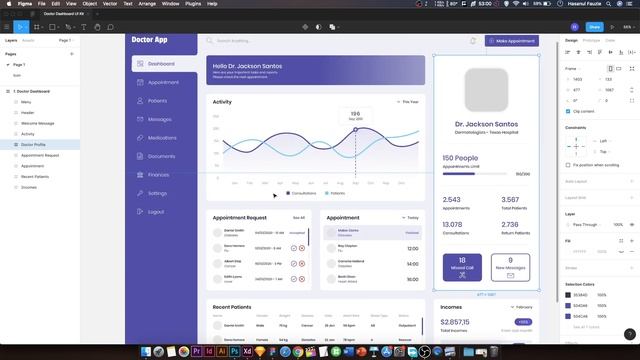The width and height of the screenshot is (640, 360).
Task: Select the Frame tool
Action: 37,27
